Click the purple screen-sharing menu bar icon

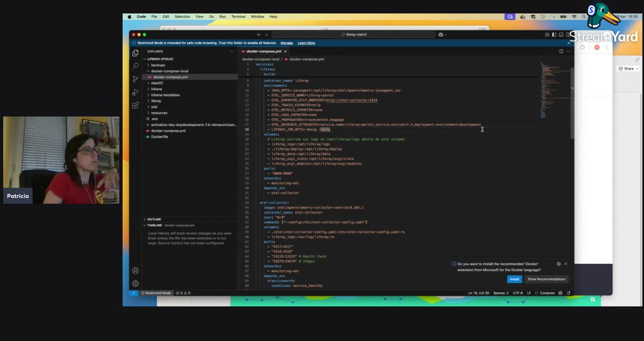(510, 17)
